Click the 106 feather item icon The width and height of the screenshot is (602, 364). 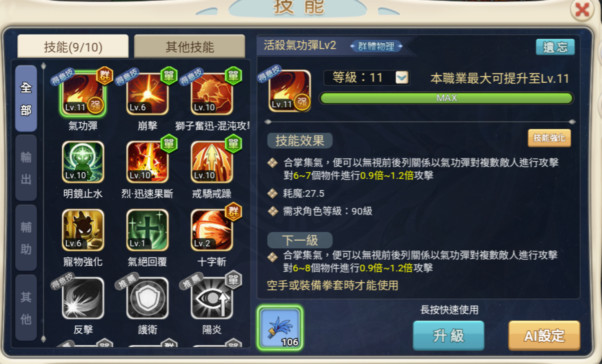280,327
